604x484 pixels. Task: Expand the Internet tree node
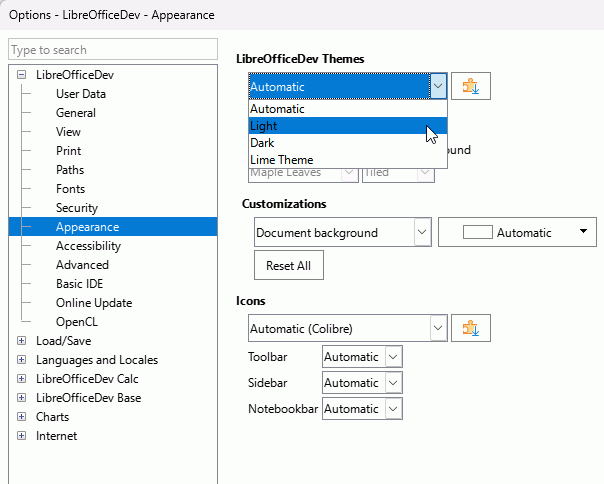pos(22,435)
